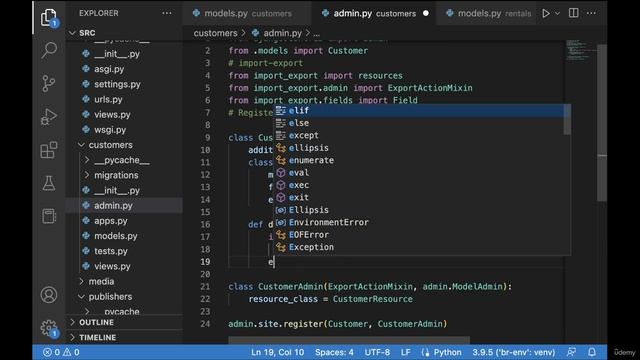This screenshot has width=640, height=360.
Task: Choose EOFError suggestion
Action: pyautogui.click(x=419, y=235)
